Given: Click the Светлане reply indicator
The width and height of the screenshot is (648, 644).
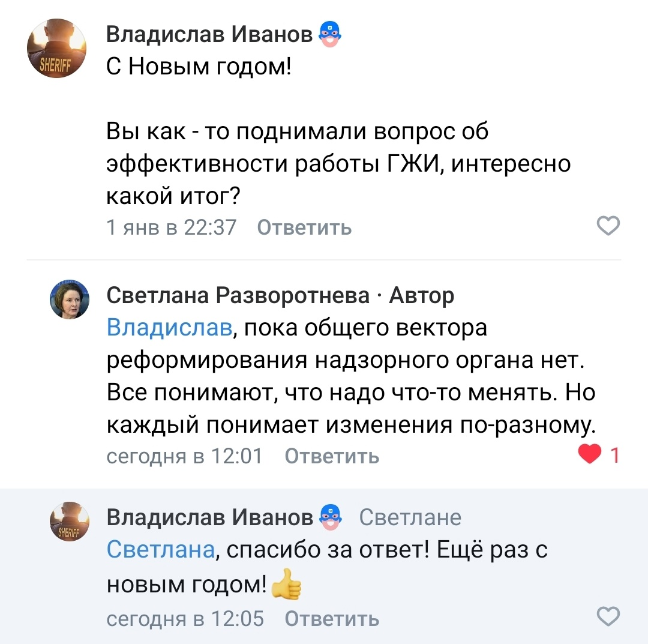Looking at the screenshot, I should [410, 516].
